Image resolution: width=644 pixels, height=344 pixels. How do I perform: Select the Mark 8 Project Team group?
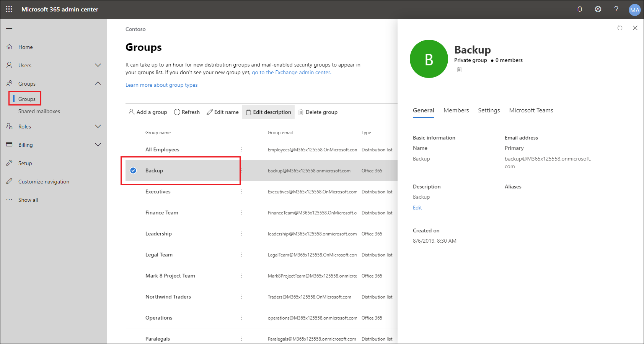tap(170, 276)
